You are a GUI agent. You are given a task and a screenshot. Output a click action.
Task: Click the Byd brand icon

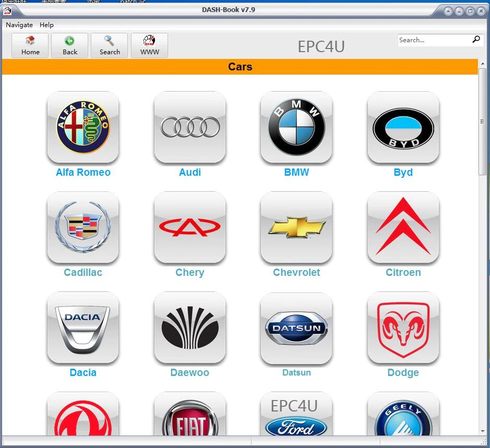403,128
